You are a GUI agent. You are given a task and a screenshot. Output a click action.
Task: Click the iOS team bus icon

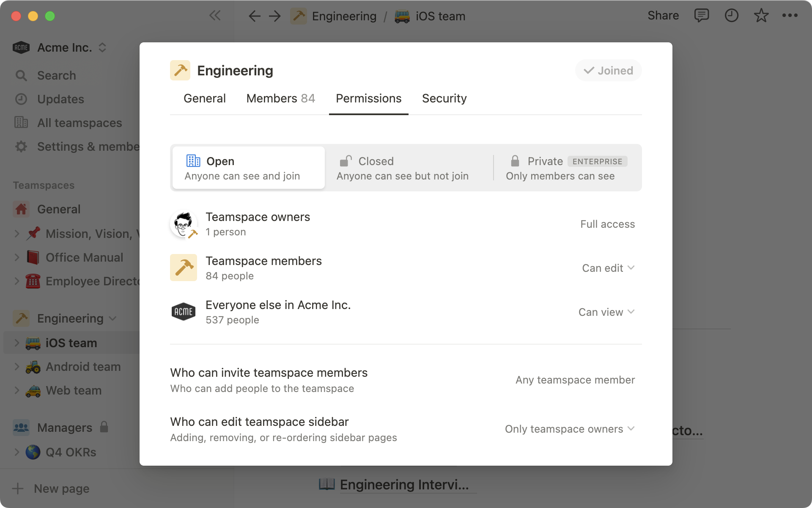pos(33,343)
